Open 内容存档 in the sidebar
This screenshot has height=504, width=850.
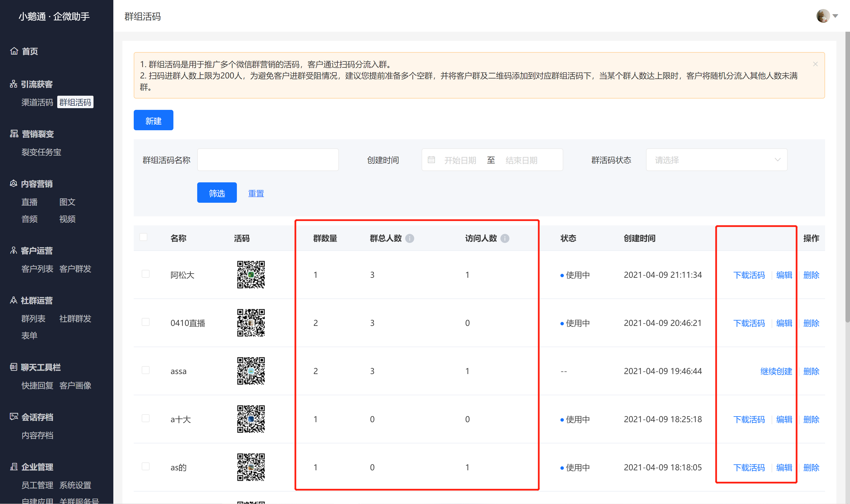[x=37, y=435]
